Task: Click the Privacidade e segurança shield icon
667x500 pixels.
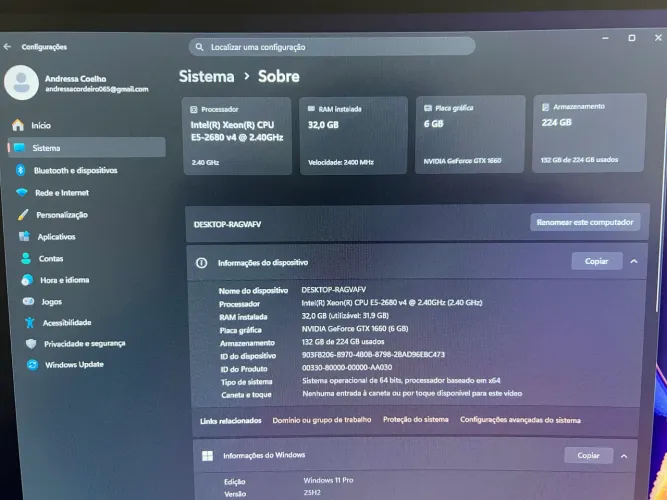Action: [x=31, y=343]
